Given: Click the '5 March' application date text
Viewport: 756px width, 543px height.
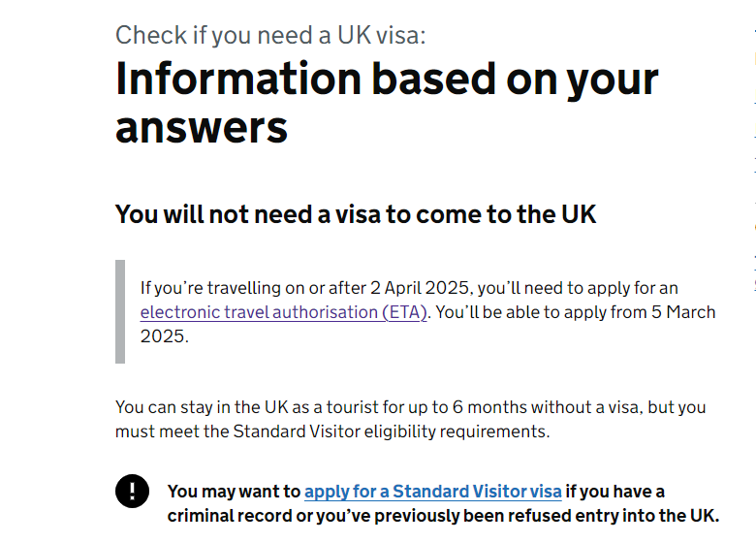Looking at the screenshot, I should point(683,312).
